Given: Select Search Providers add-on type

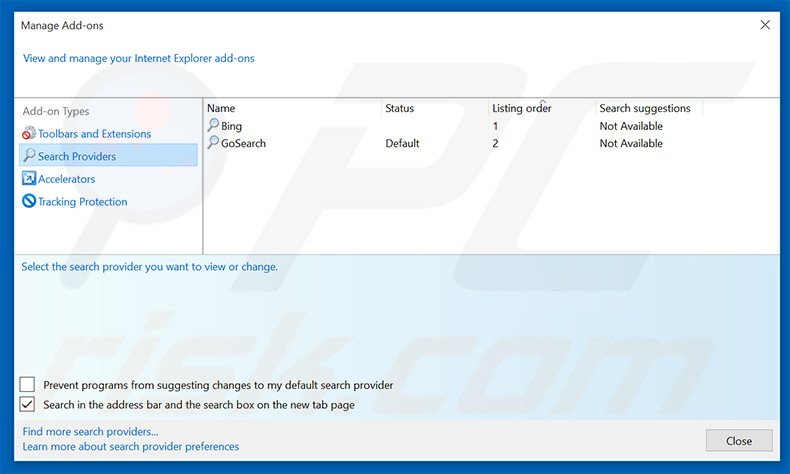Looking at the screenshot, I should [x=108, y=155].
